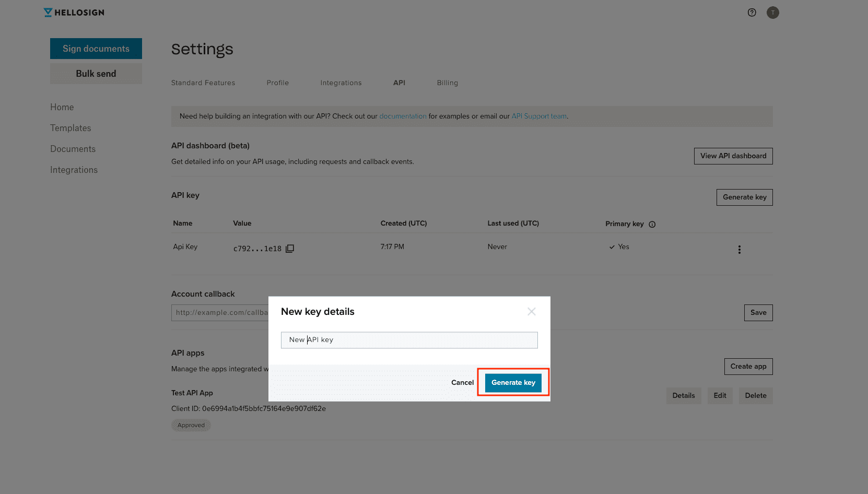
Task: Close the New key details dialog
Action: (x=531, y=311)
